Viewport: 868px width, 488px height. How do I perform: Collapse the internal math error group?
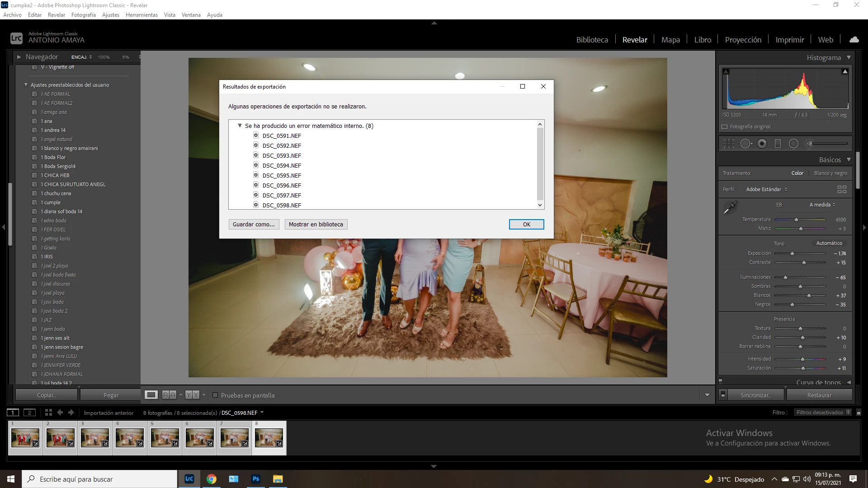(x=240, y=126)
